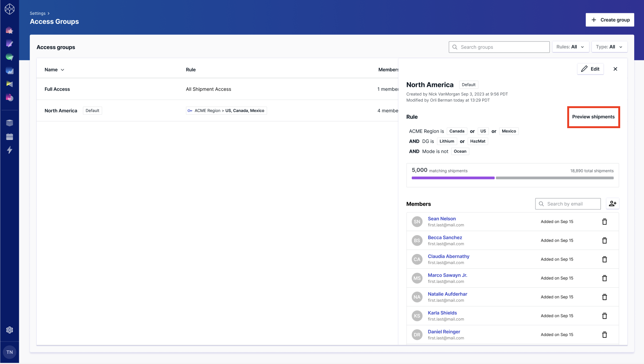This screenshot has width=644, height=364.
Task: Open Claudia Abernathy's profile link
Action: tap(448, 256)
